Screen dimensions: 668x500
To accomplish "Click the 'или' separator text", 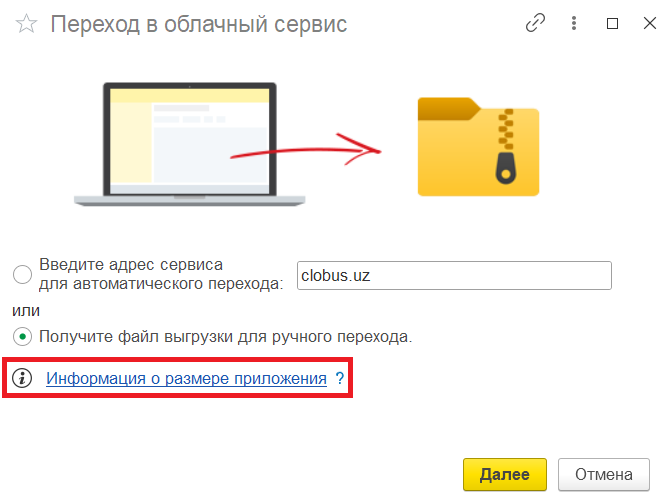I will pos(25,310).
